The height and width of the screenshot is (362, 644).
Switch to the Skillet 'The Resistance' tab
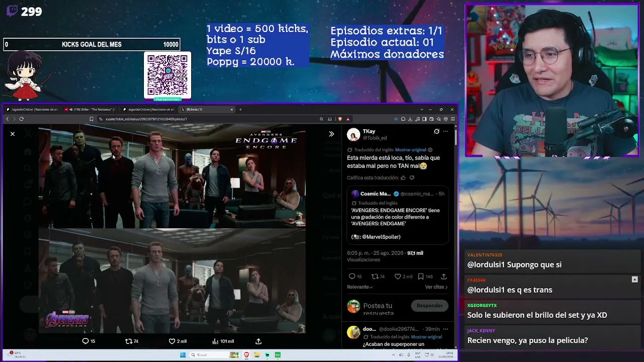(91, 109)
